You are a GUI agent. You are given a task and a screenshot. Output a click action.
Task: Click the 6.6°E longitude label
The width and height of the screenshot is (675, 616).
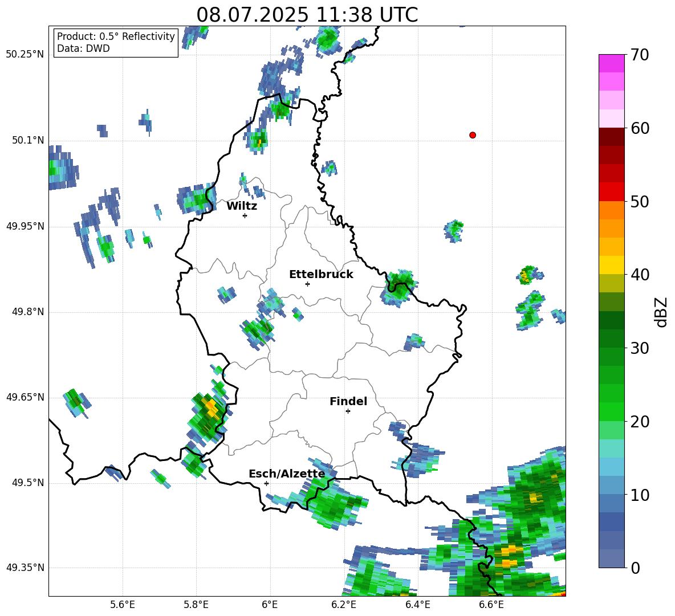tap(491, 605)
